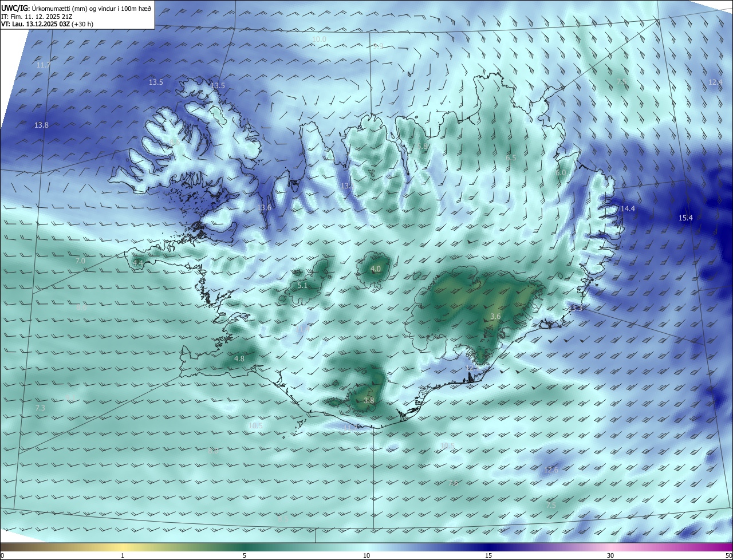Click the 13.3 value label on the map
The height and width of the screenshot is (560, 733).
point(575,308)
